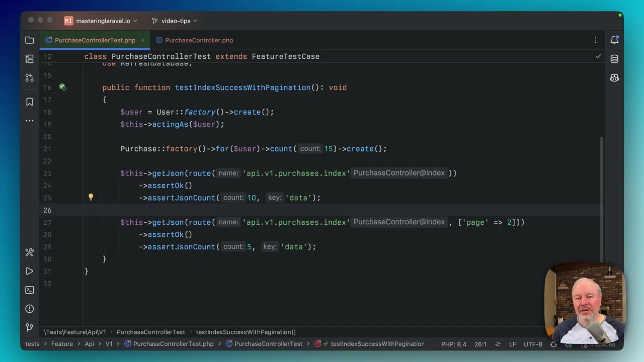Image resolution: width=644 pixels, height=362 pixels.
Task: Change the LF line separator
Action: pos(513,344)
